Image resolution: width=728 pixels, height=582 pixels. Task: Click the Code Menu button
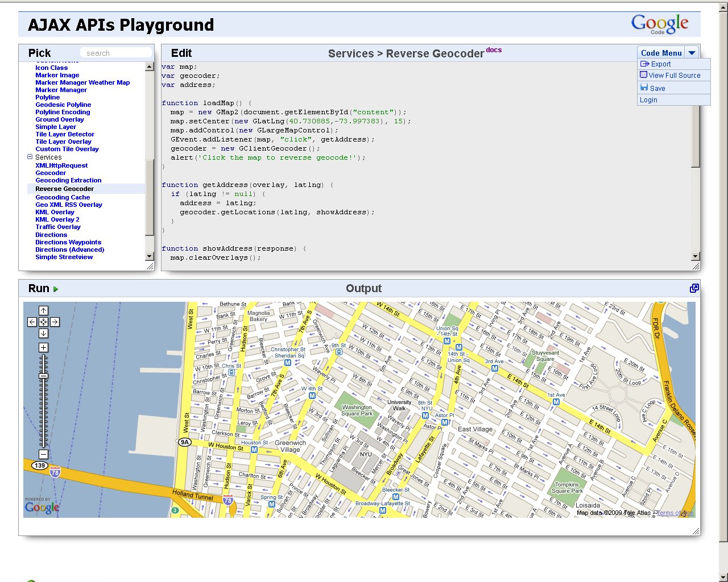pyautogui.click(x=661, y=53)
